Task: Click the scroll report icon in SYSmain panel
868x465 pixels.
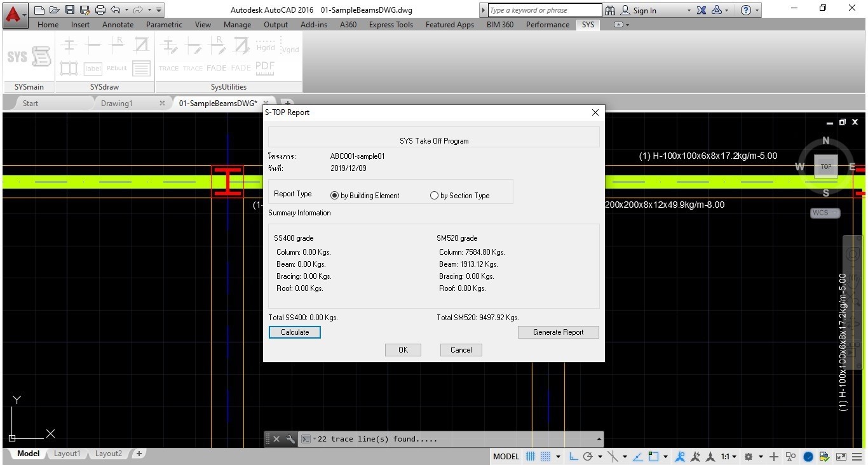Action: tap(41, 57)
